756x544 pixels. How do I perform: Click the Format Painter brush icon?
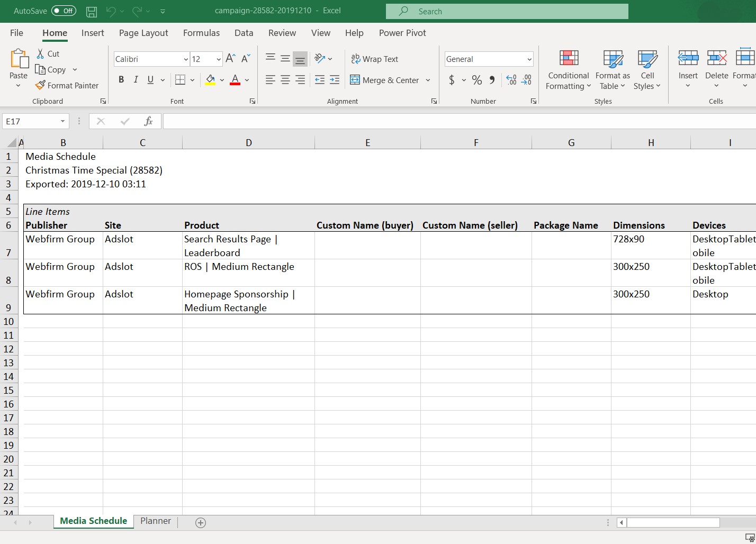(x=40, y=85)
